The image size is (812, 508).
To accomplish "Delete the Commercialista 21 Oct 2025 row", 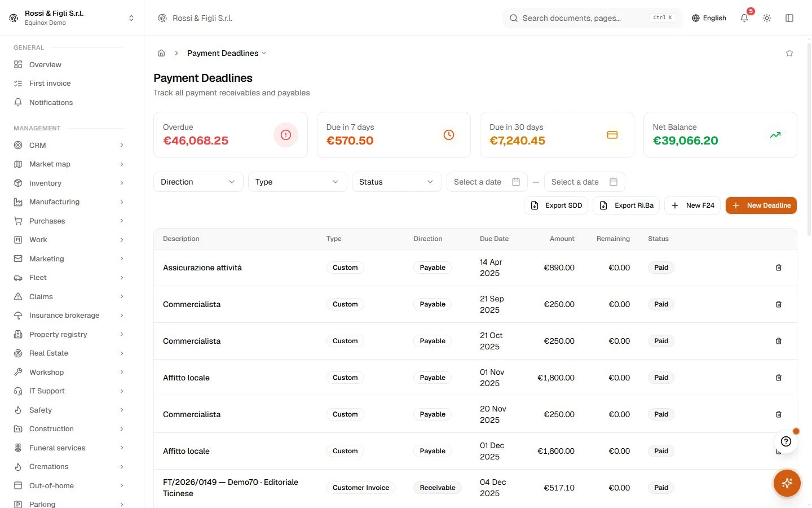I will pyautogui.click(x=779, y=341).
